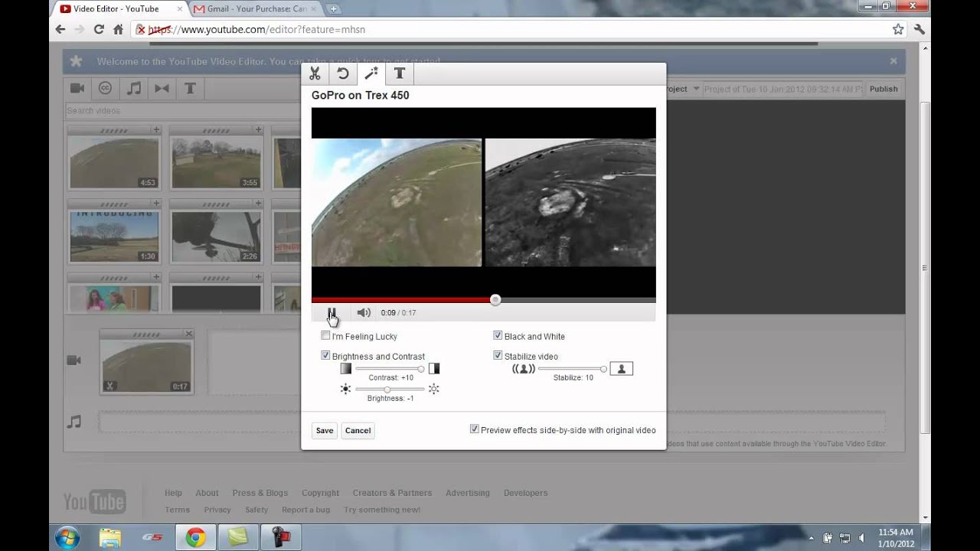Image resolution: width=980 pixels, height=551 pixels.
Task: Click the address bar URL
Action: click(256, 29)
